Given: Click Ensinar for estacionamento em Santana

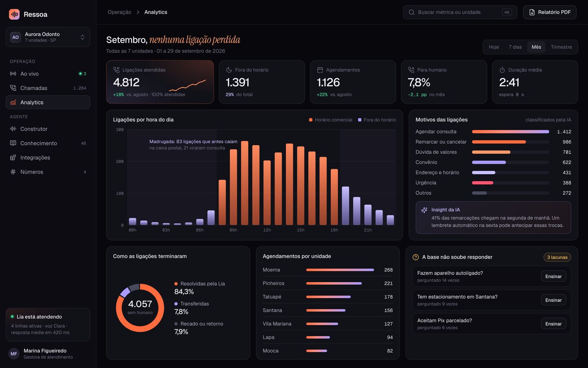Looking at the screenshot, I should click(x=553, y=300).
